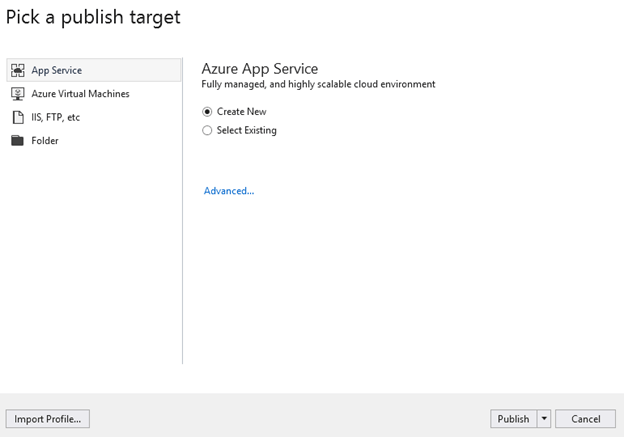Viewport: 624px width, 437px height.
Task: Click the IIS, FTP, etc document icon
Action: pos(18,117)
